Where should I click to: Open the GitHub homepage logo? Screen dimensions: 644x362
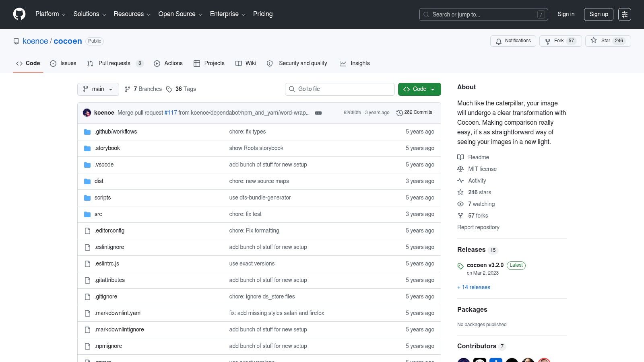tap(19, 14)
